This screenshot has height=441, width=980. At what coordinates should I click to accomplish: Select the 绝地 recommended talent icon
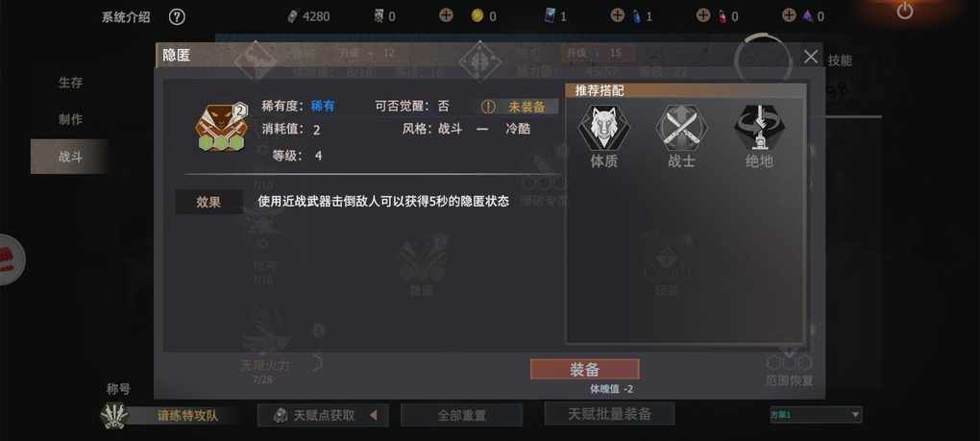[759, 126]
